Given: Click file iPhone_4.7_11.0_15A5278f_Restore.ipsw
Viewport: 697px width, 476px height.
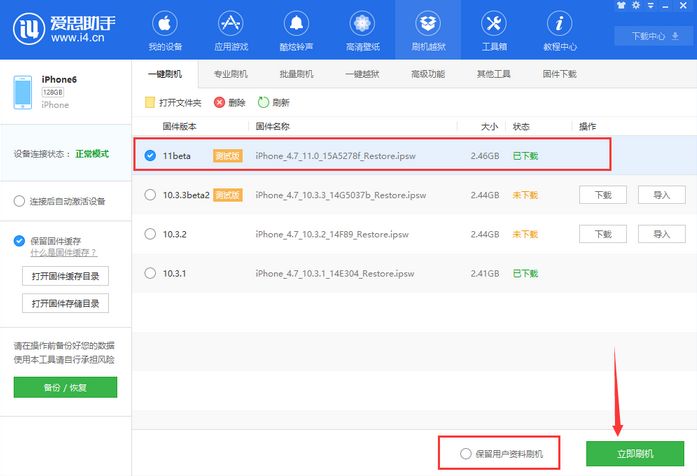Looking at the screenshot, I should click(x=336, y=156).
